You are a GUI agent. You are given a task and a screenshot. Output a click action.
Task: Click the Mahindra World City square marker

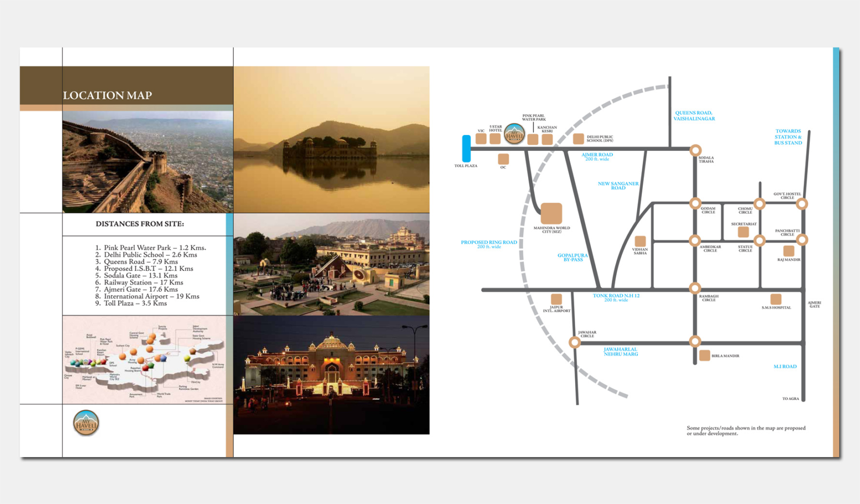(x=551, y=213)
